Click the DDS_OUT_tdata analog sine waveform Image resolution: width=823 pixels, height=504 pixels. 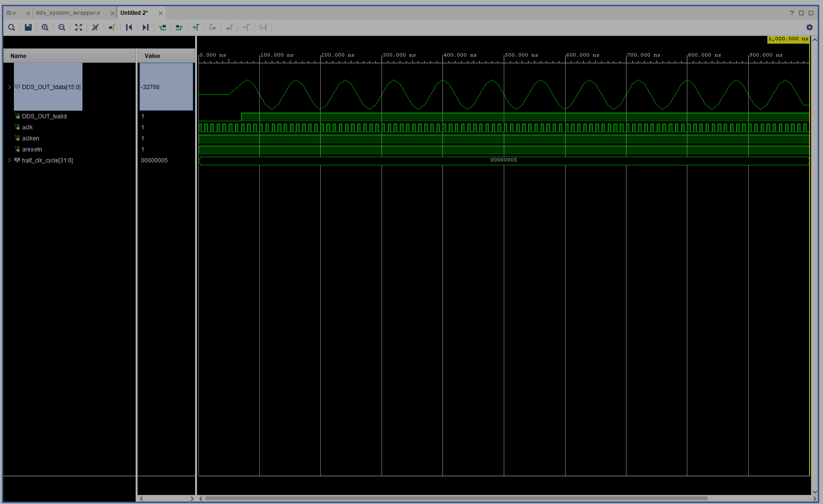point(504,94)
